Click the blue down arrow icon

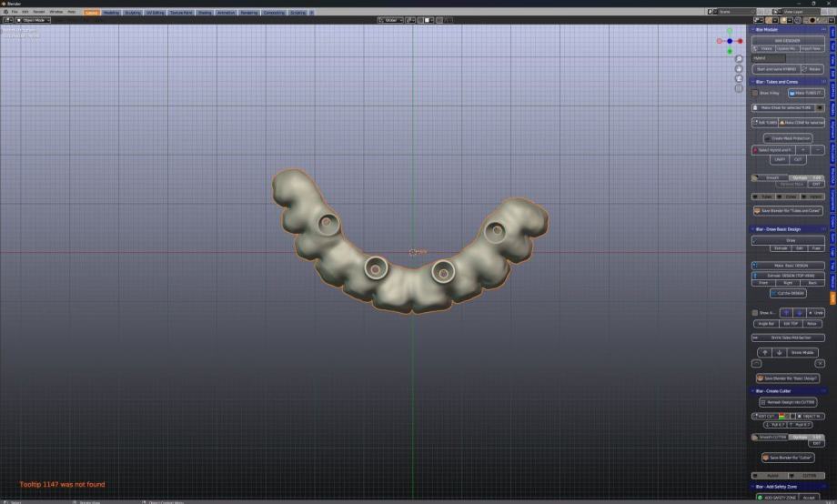click(799, 313)
